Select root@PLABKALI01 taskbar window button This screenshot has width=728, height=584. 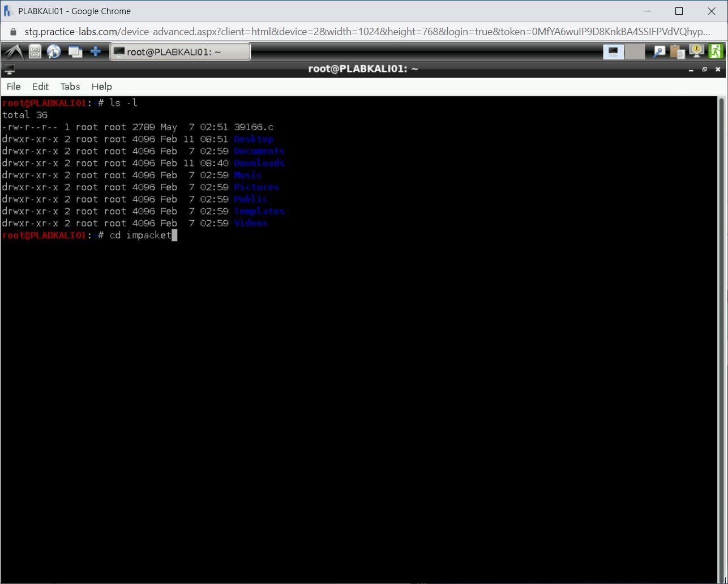point(179,52)
